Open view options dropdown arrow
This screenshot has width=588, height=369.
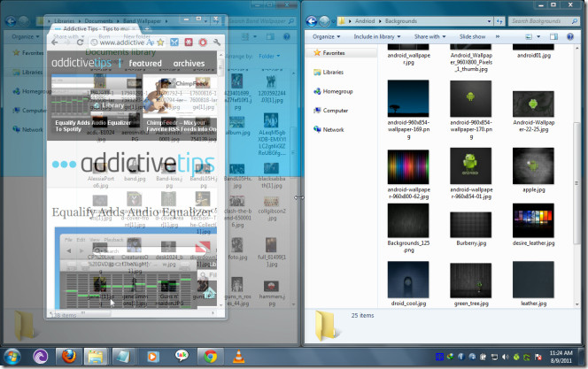point(538,36)
